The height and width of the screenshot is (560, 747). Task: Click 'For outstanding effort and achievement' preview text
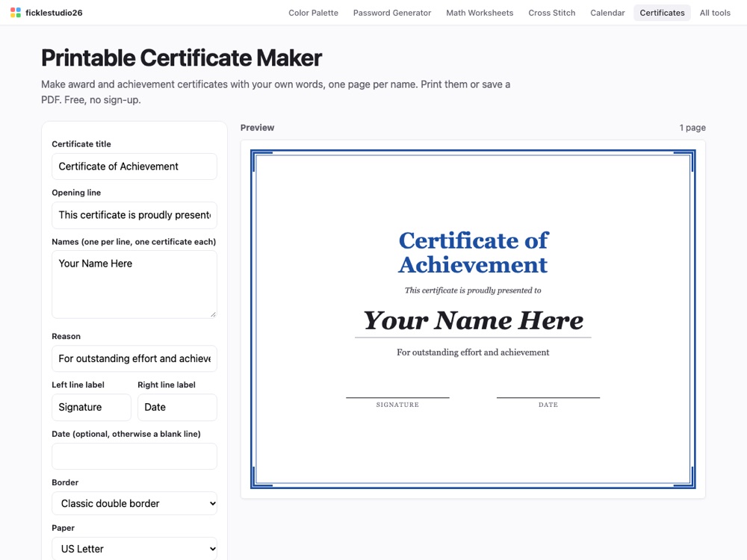[x=473, y=352]
